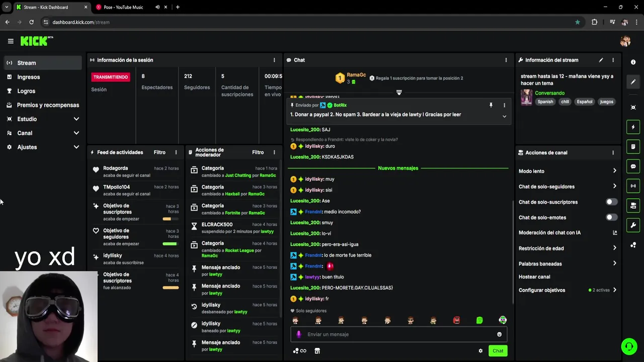
Task: Open the emoji picker in message box
Action: pyautogui.click(x=499, y=334)
